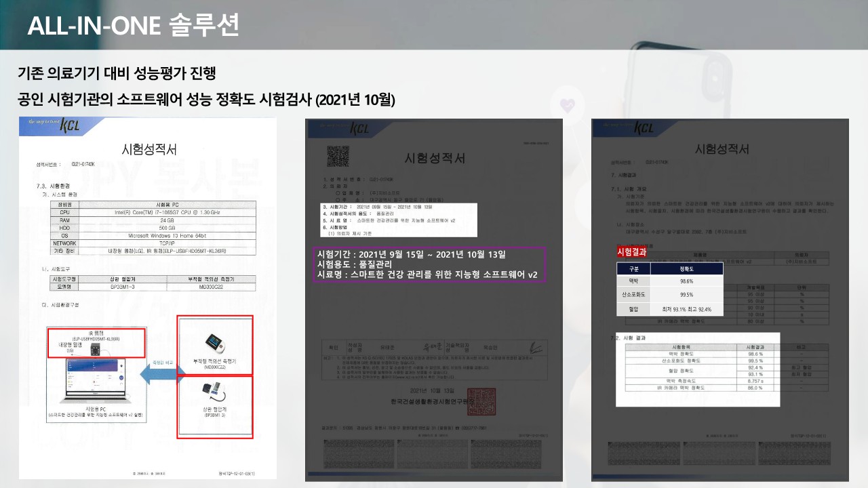
Task: Click the KCL logo on the QR code certificate
Action: (359, 129)
